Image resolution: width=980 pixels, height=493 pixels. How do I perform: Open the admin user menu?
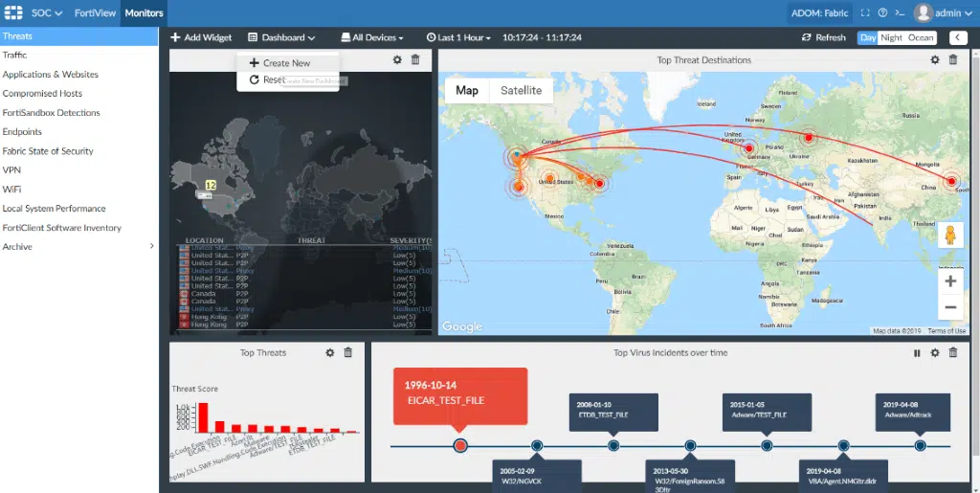pos(944,12)
